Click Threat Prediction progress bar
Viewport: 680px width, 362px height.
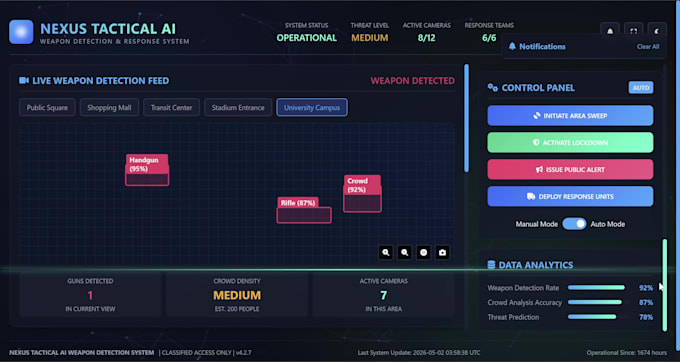pyautogui.click(x=597, y=317)
